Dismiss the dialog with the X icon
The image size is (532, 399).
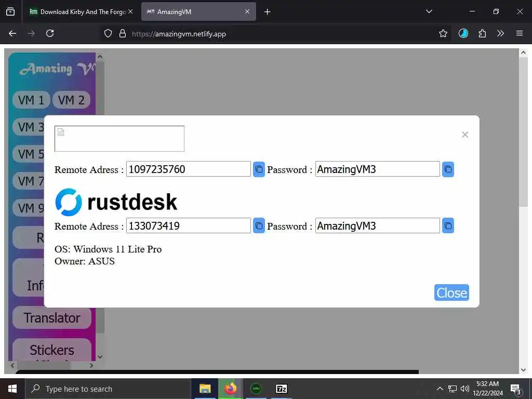coord(465,135)
